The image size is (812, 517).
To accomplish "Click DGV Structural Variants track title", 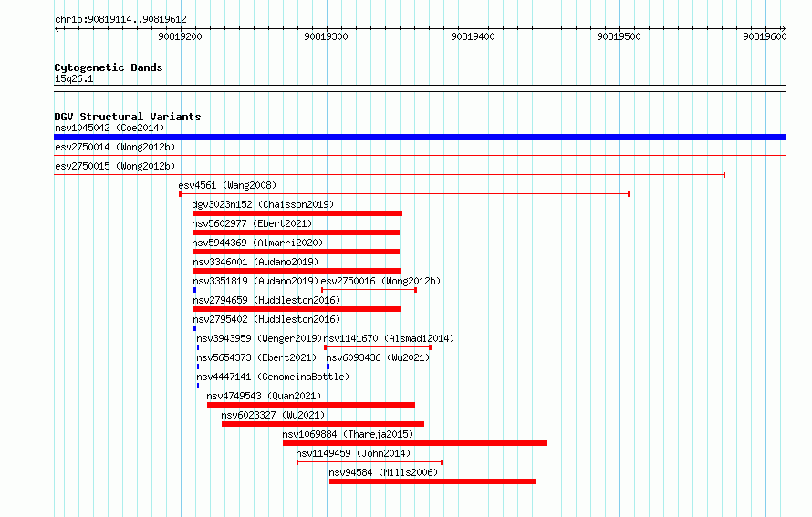I will pos(128,117).
